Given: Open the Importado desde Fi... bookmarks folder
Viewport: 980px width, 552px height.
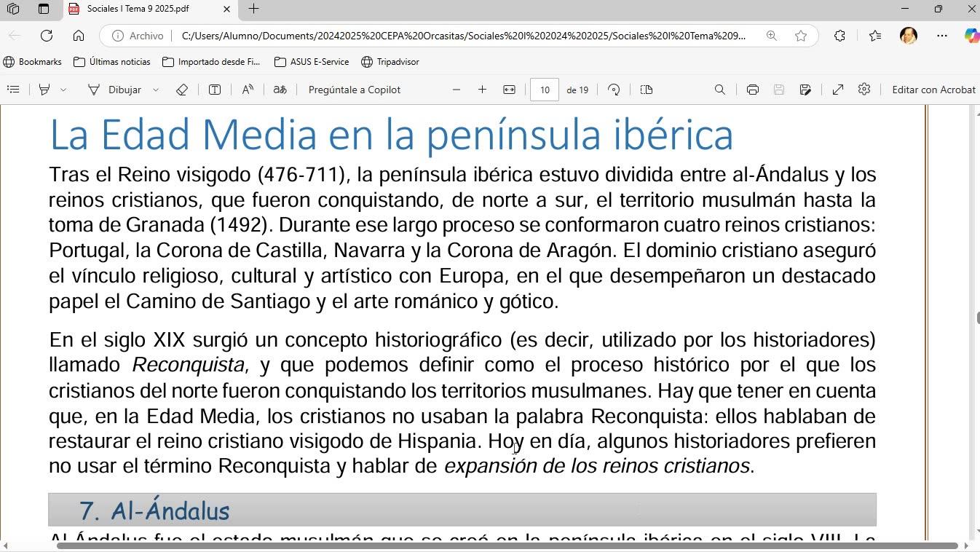Looking at the screenshot, I should (x=211, y=62).
